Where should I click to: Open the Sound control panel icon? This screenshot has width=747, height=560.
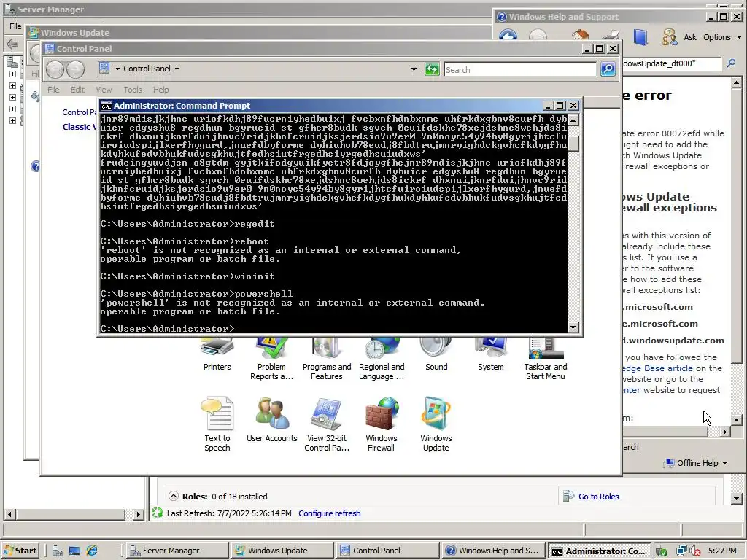436,355
